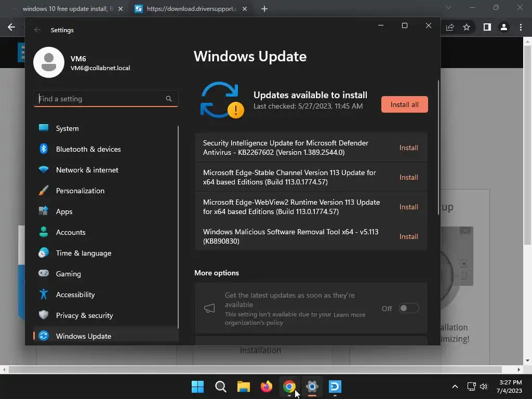Image resolution: width=532 pixels, height=399 pixels.
Task: Open Privacy & security settings
Action: [106, 315]
